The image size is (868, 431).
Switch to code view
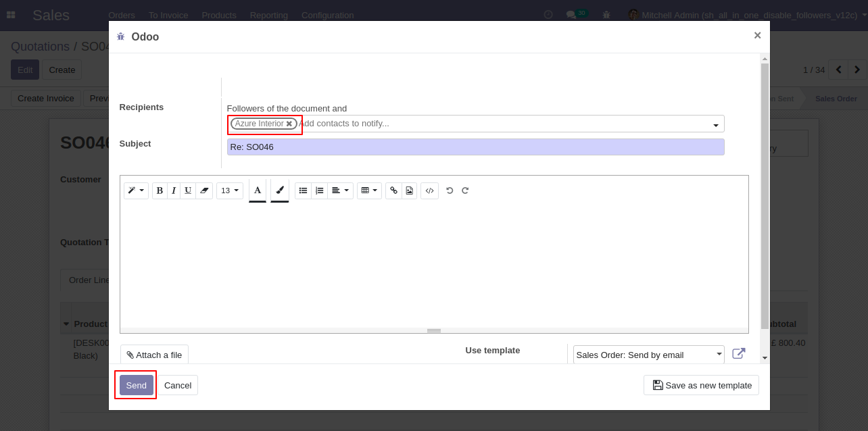[x=429, y=191]
